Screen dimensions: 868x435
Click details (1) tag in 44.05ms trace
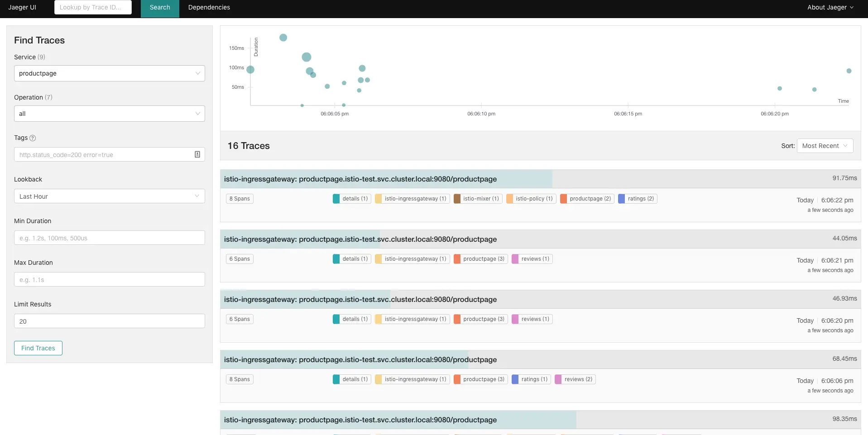click(352, 259)
